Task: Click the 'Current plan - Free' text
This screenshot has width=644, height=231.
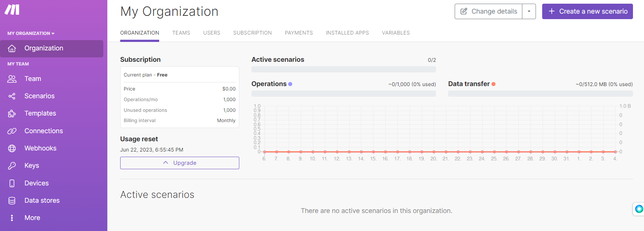Action: point(146,75)
